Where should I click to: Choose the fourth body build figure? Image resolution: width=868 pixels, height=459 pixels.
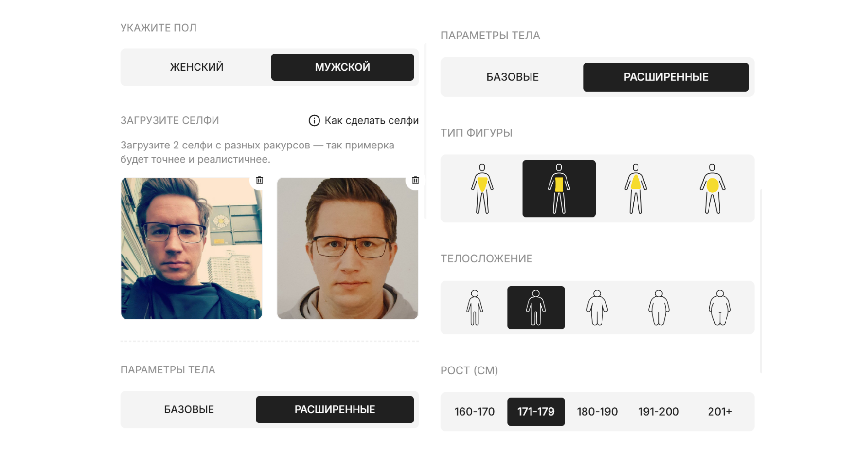pos(659,308)
